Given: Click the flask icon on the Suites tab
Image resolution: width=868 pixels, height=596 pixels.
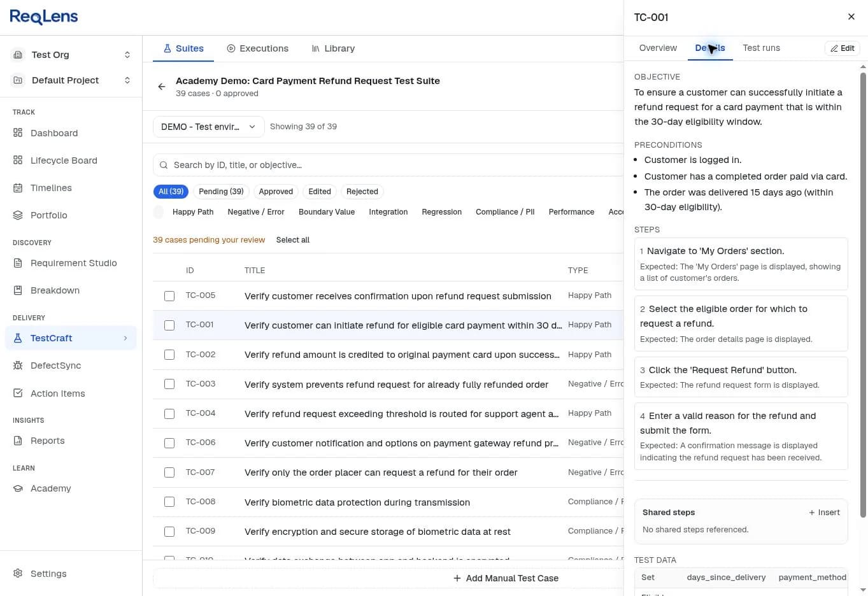Looking at the screenshot, I should (167, 48).
